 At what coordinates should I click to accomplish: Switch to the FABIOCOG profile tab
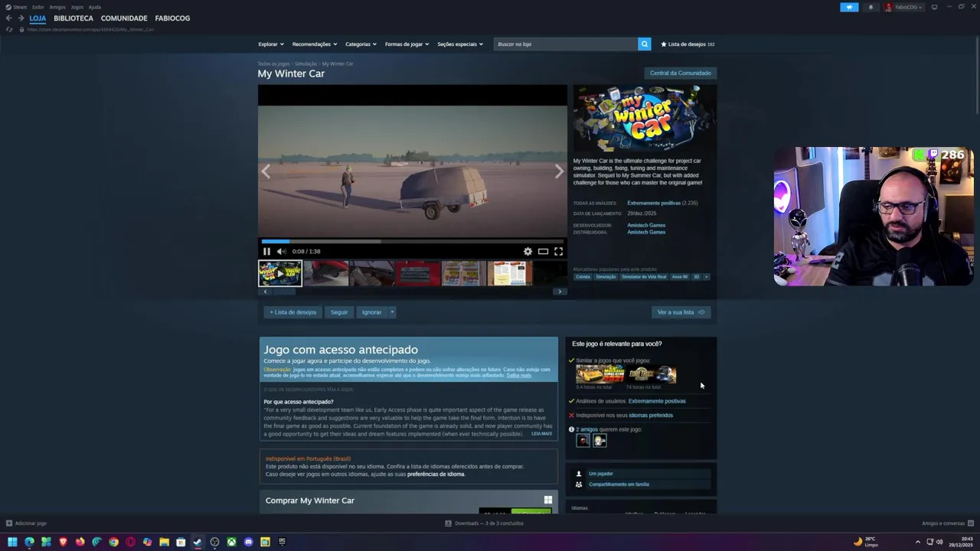(x=172, y=18)
